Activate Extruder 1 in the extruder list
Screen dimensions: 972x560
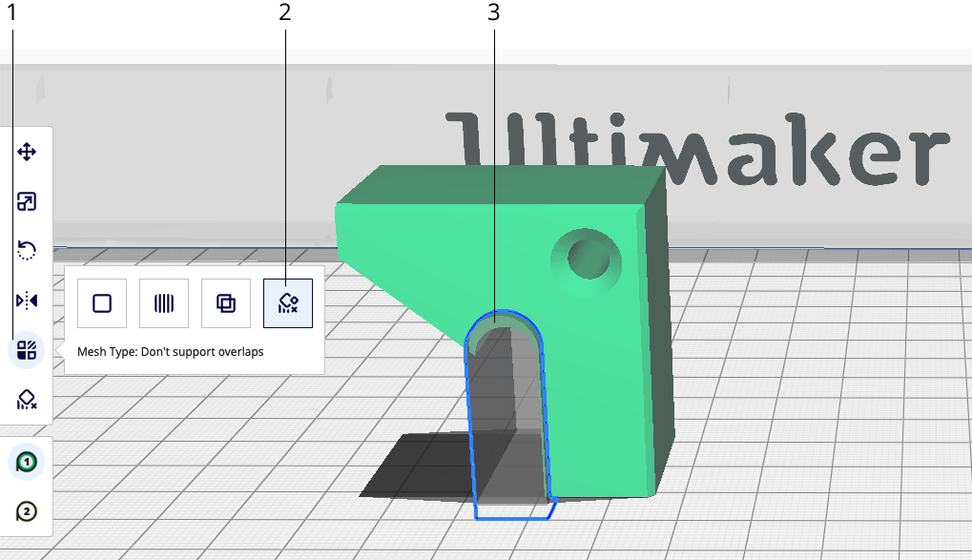pyautogui.click(x=26, y=461)
